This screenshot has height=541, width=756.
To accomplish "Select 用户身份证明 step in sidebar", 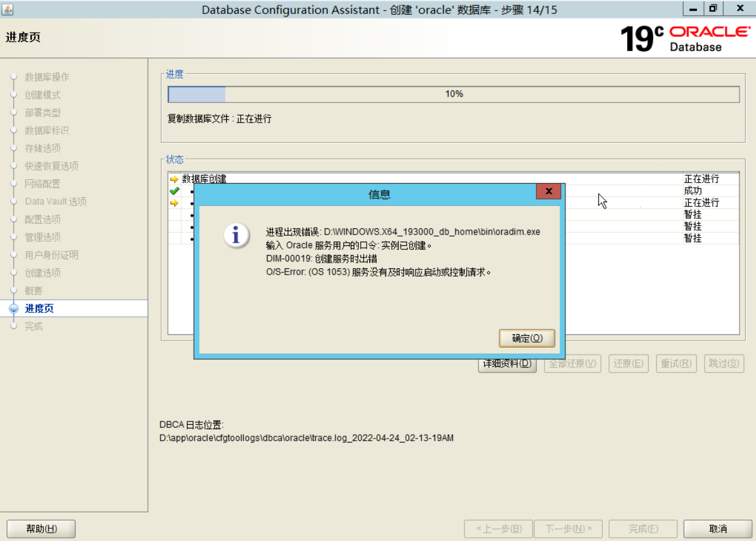I will point(51,256).
